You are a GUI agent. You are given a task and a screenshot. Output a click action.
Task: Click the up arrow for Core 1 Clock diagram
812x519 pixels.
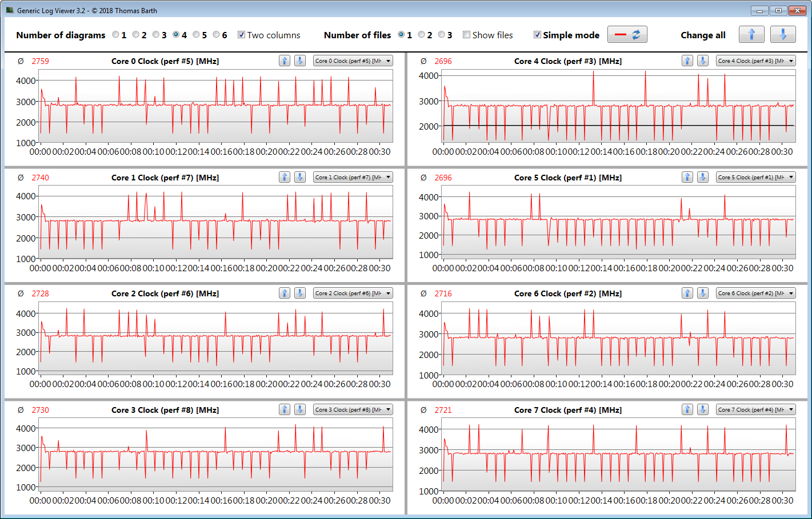(285, 177)
